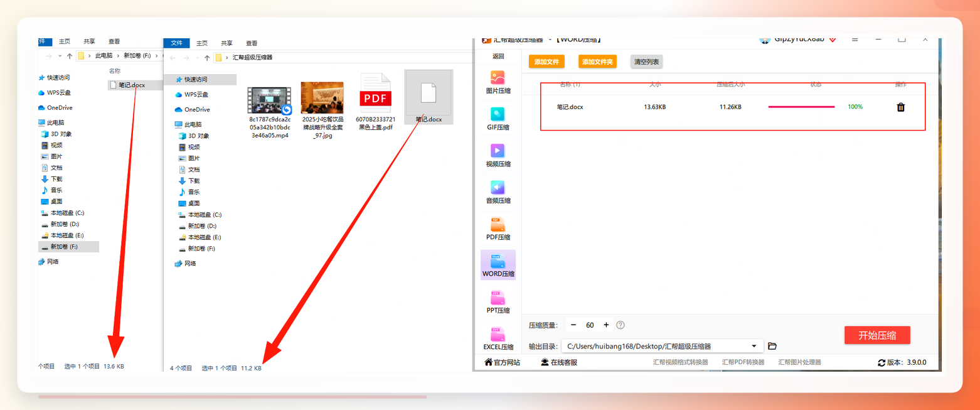Go up one level in 新加卷 (F:) explorer
This screenshot has height=410, width=980.
click(x=70, y=55)
